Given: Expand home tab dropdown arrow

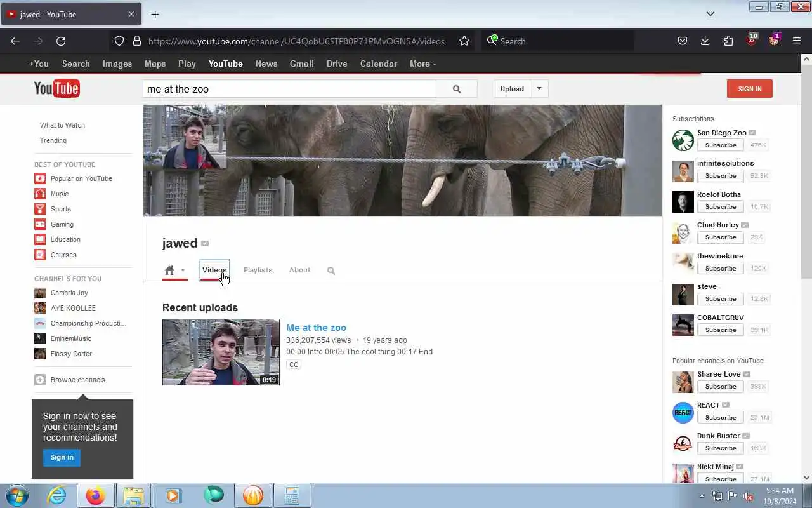Looking at the screenshot, I should click(x=183, y=271).
